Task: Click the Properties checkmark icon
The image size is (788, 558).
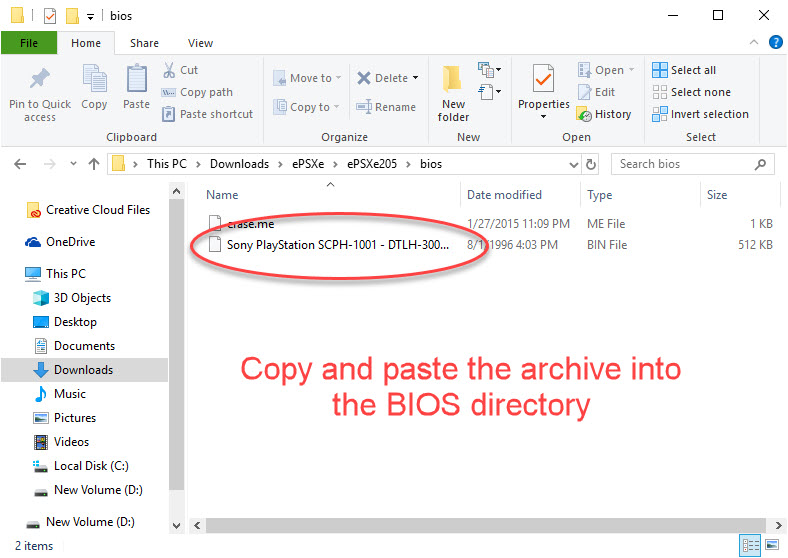Action: pos(543,78)
